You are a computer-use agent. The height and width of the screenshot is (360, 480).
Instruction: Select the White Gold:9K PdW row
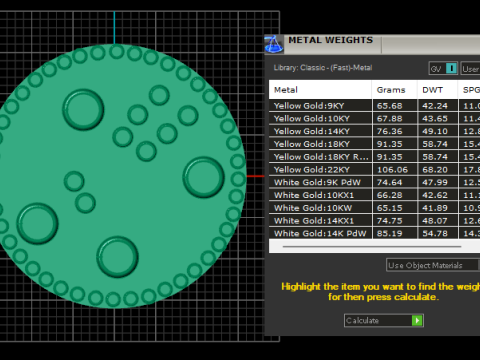click(374, 182)
